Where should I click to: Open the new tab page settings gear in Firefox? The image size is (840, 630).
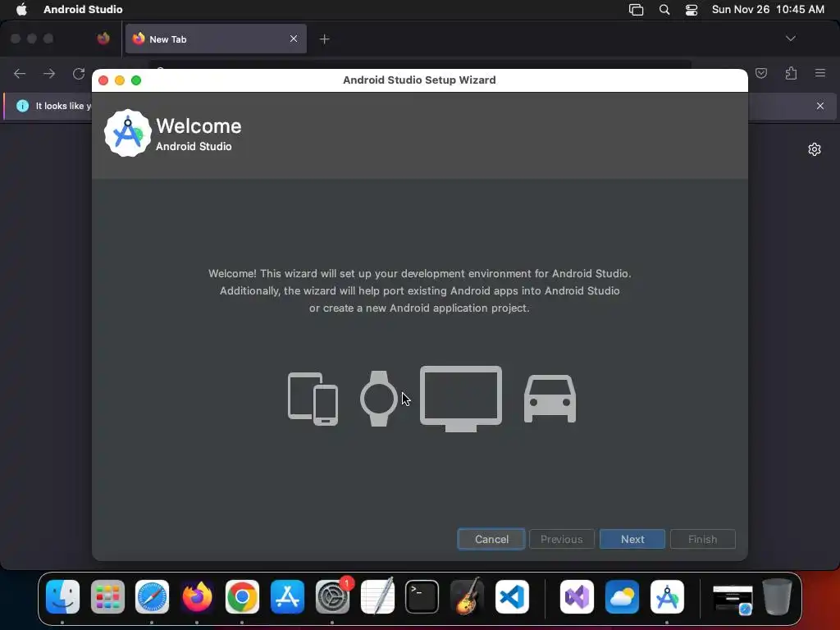click(x=815, y=149)
